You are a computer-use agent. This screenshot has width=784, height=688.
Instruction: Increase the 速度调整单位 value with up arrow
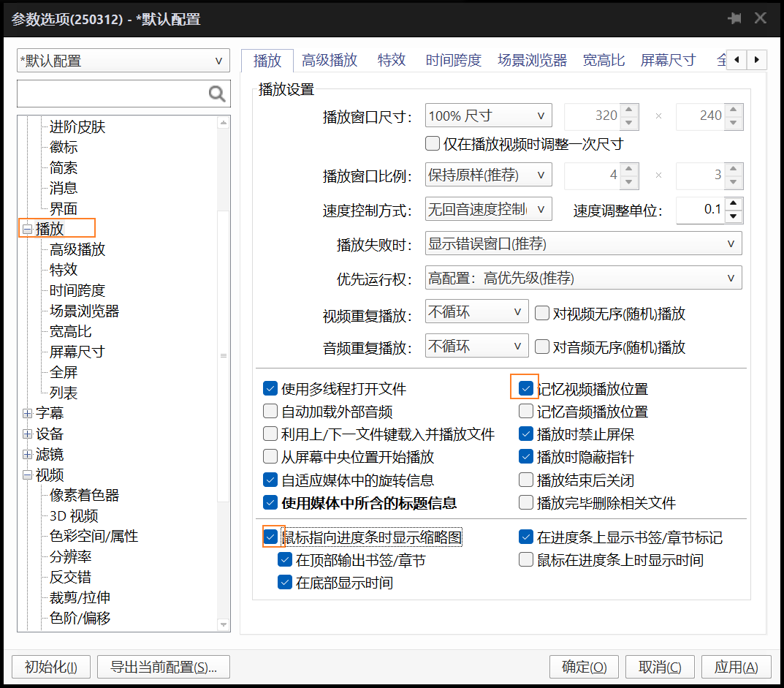(733, 203)
